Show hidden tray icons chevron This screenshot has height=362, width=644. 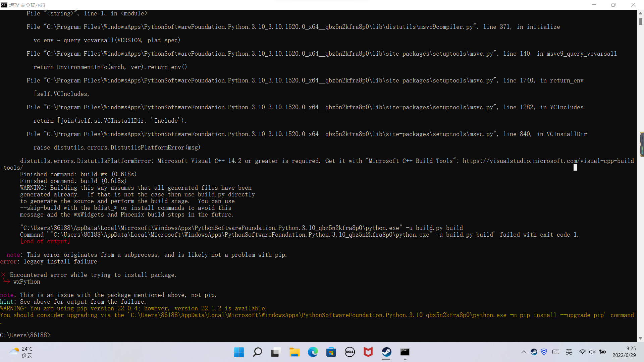tap(524, 352)
